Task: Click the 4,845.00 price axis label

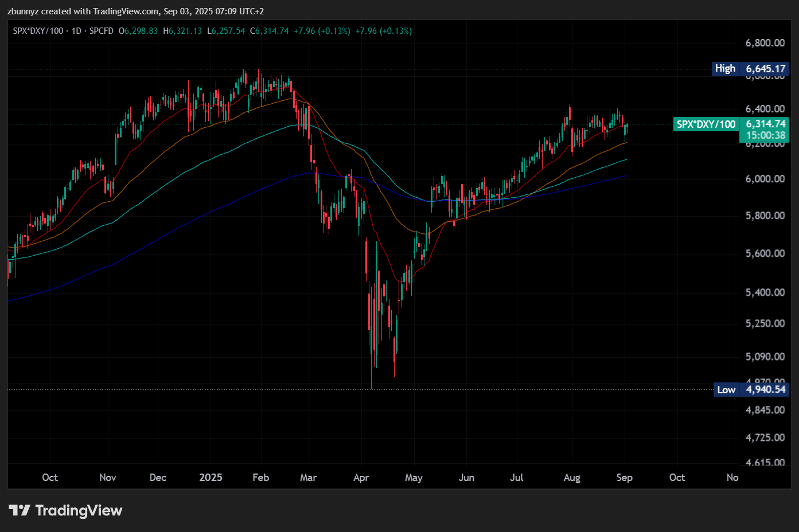Action: 765,410
